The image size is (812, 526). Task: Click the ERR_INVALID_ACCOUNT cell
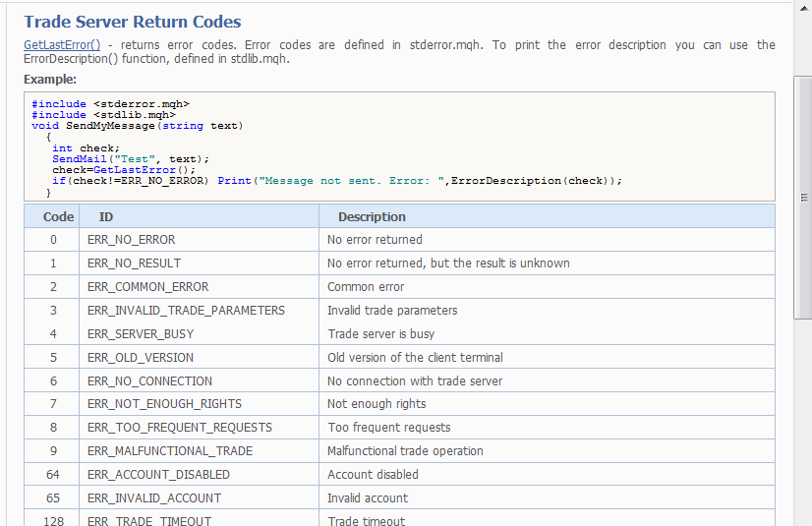[x=154, y=498]
